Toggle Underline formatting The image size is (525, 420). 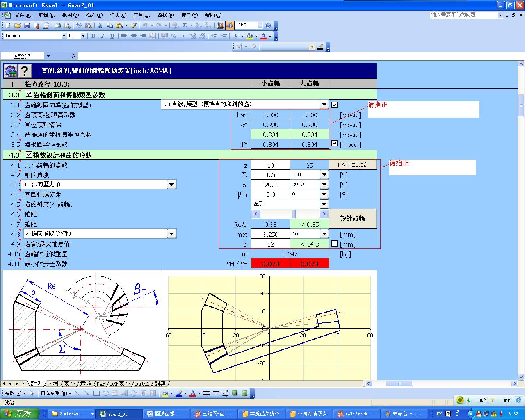[x=112, y=36]
